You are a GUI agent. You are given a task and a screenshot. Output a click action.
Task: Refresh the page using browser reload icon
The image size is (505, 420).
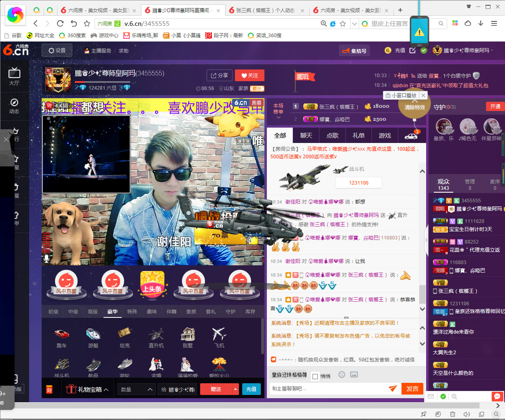tap(60, 23)
